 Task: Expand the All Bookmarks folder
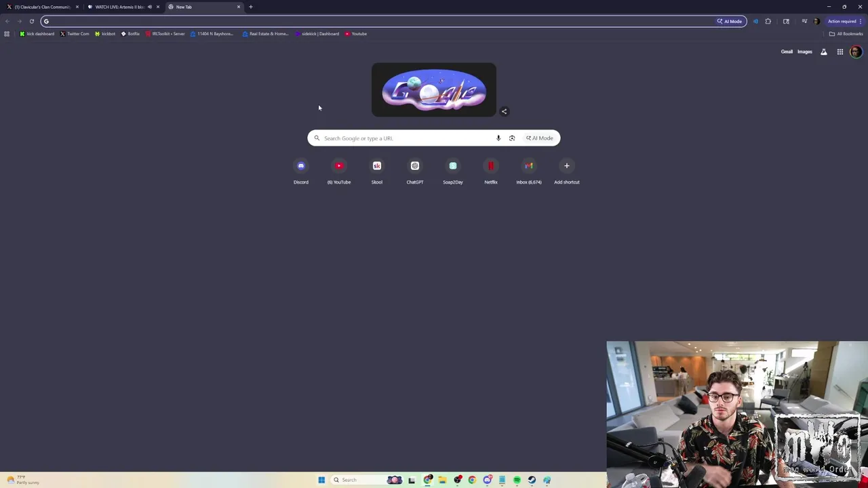coord(846,34)
